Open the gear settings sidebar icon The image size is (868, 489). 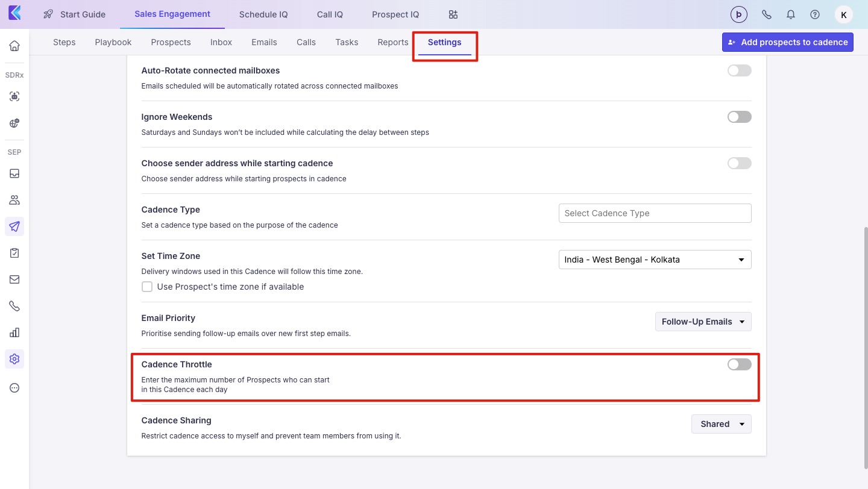(x=14, y=359)
